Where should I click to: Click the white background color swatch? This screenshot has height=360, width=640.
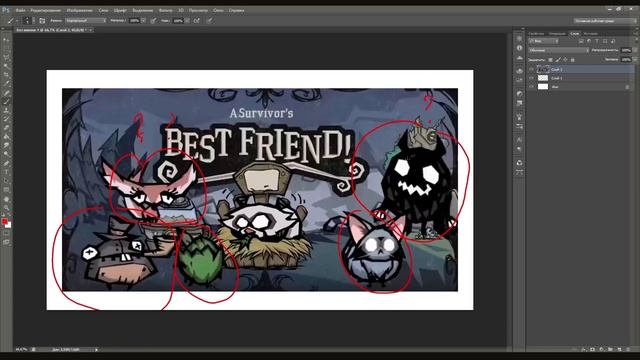9,225
